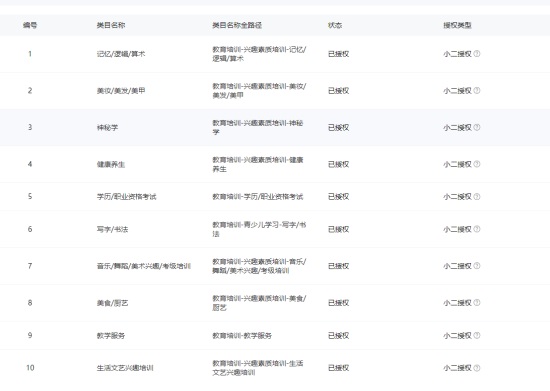Select the 记忆/逻辑/算术 category name

click(121, 54)
